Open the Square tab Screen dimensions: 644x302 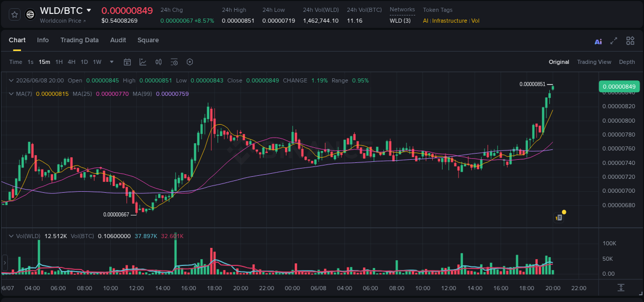(148, 40)
